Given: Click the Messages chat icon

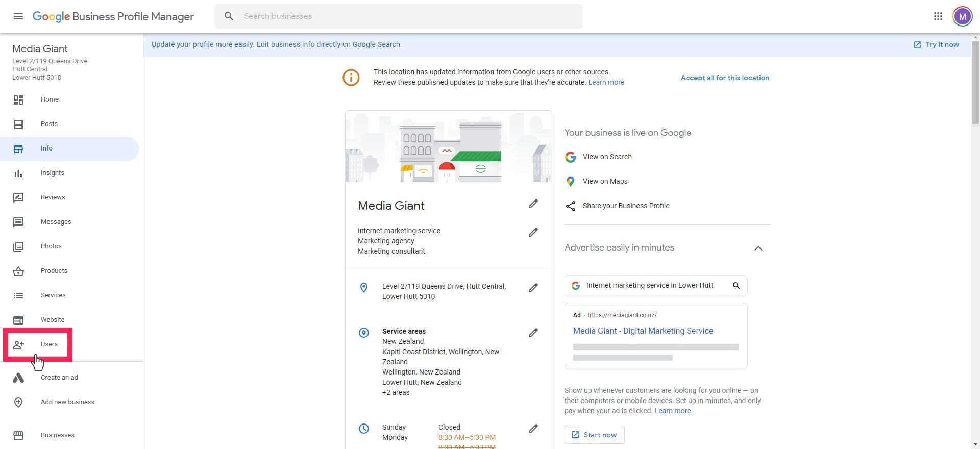Looking at the screenshot, I should coord(18,222).
